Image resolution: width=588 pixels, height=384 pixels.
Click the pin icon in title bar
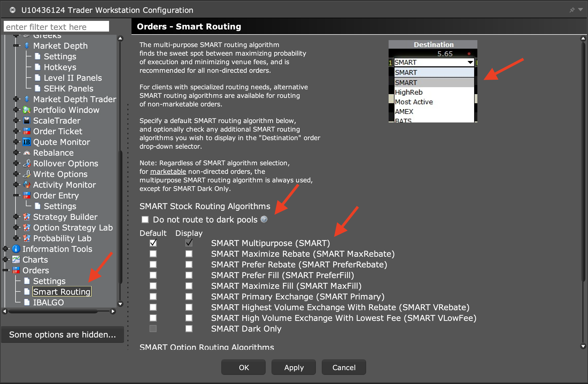572,10
